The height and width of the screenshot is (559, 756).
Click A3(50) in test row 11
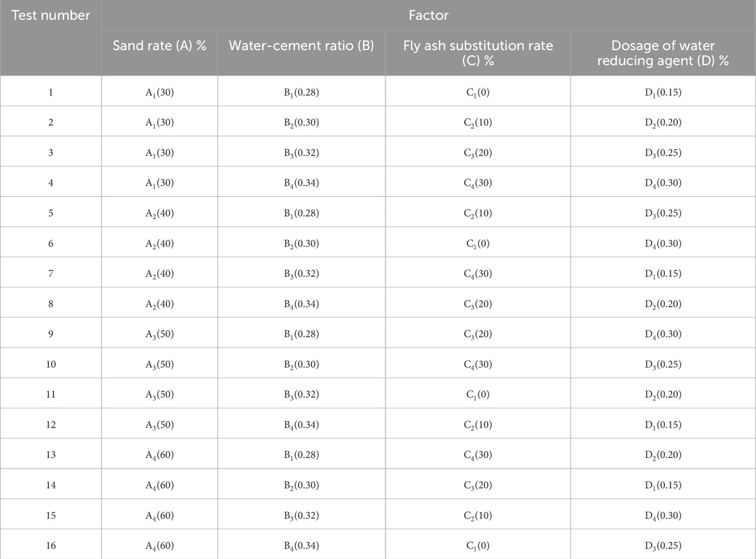160,394
